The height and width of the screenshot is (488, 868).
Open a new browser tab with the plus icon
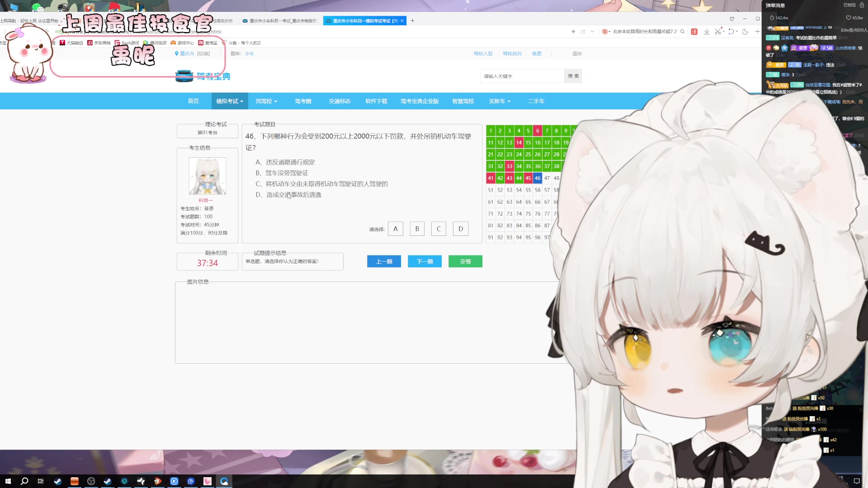click(412, 21)
